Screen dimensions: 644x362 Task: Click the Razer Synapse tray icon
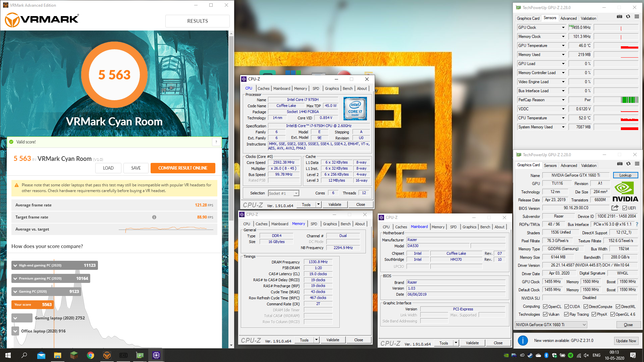(570, 355)
